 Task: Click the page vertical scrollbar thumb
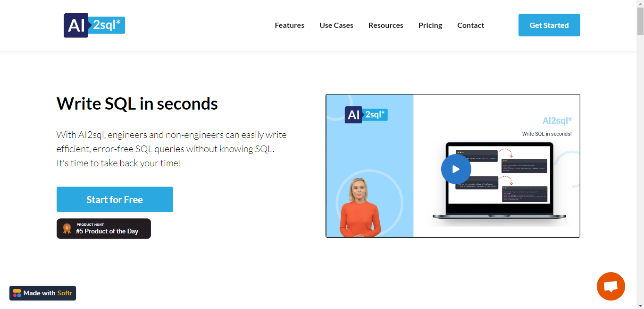(x=640, y=21)
